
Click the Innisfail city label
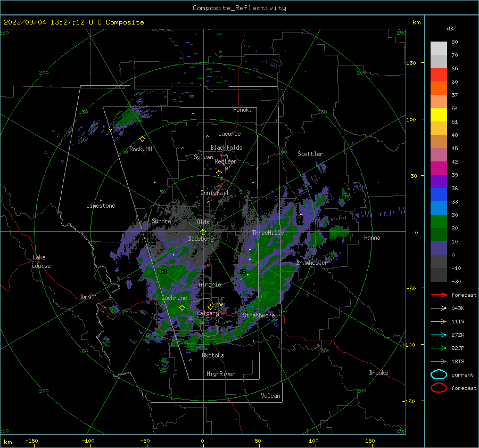tap(214, 193)
